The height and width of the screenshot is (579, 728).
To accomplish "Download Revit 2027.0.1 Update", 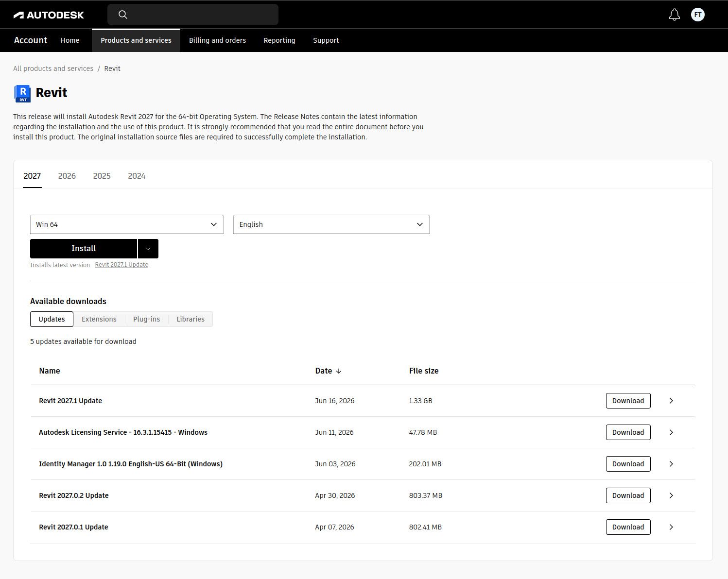I will 628,527.
